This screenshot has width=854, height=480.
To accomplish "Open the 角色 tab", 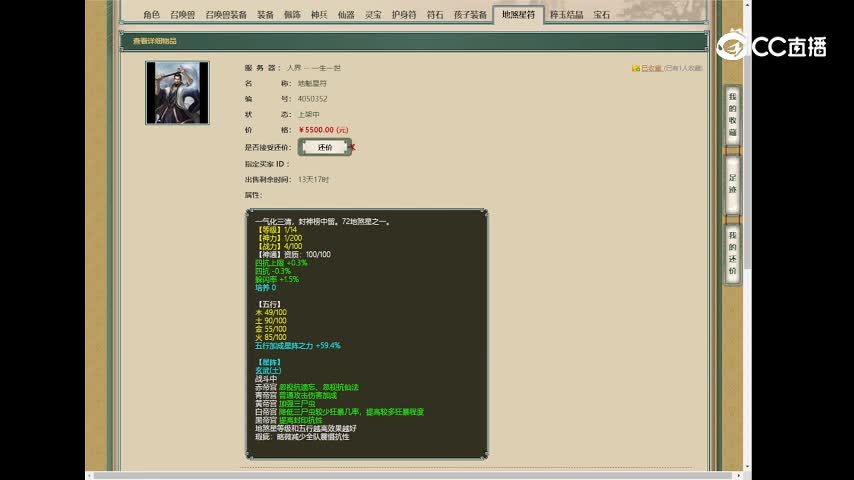I will tap(151, 15).
